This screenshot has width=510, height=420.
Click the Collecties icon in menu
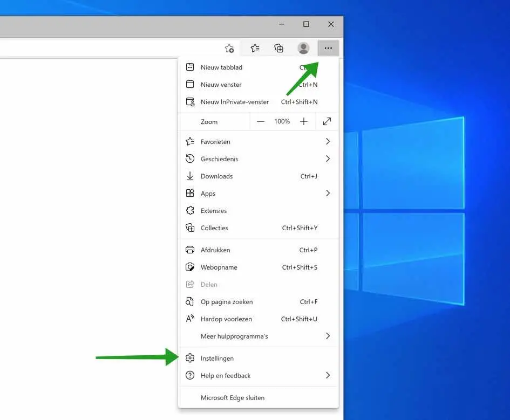[x=190, y=228]
